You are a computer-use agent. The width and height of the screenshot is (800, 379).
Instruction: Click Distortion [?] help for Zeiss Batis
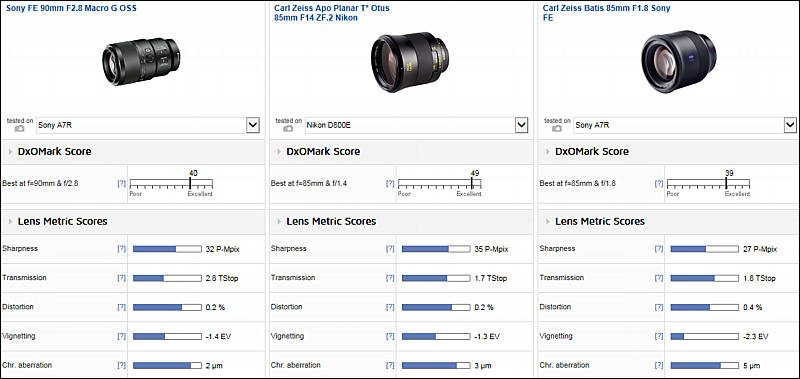659,307
